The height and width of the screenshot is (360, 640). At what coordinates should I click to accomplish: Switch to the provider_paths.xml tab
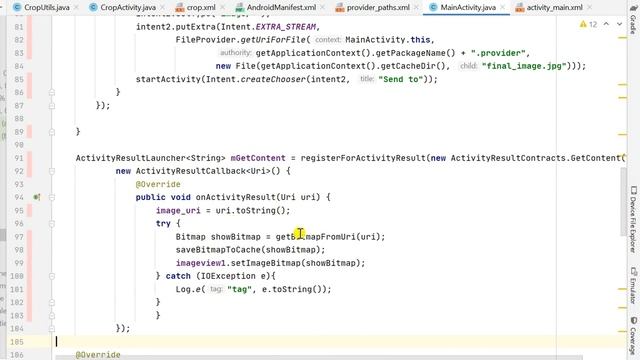(378, 7)
